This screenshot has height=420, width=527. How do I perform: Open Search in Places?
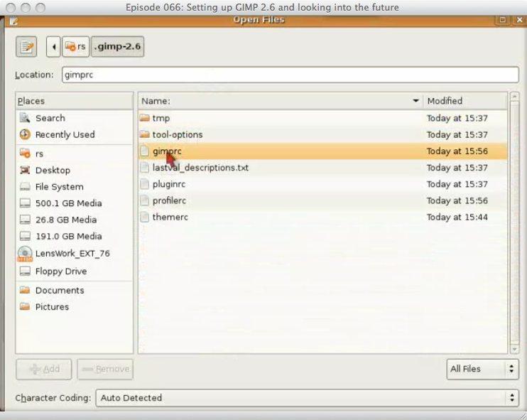pyautogui.click(x=75, y=118)
